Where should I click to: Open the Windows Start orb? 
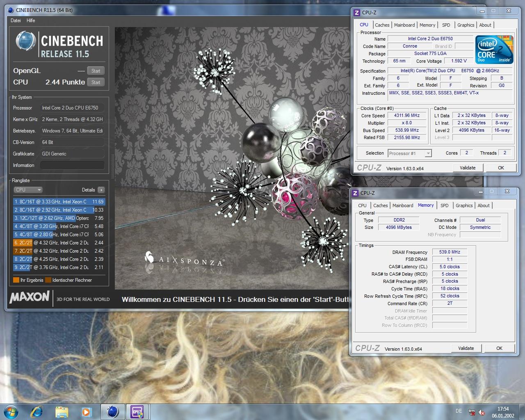pyautogui.click(x=11, y=411)
